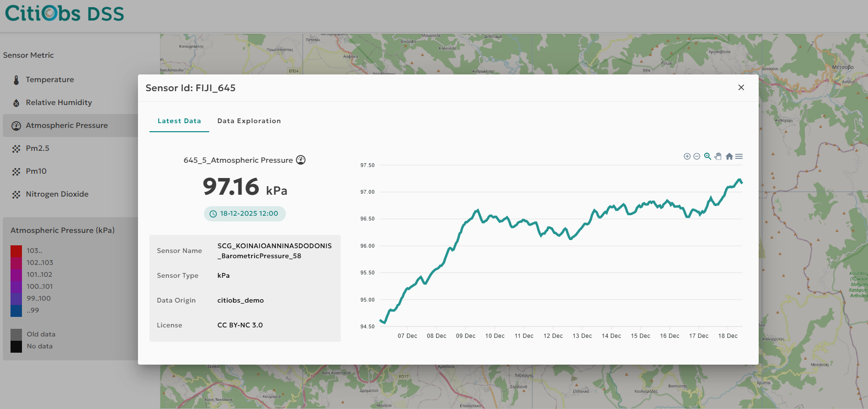868x409 pixels.
Task: Click the droplet icon beside Relative Humidity
Action: pos(16,103)
